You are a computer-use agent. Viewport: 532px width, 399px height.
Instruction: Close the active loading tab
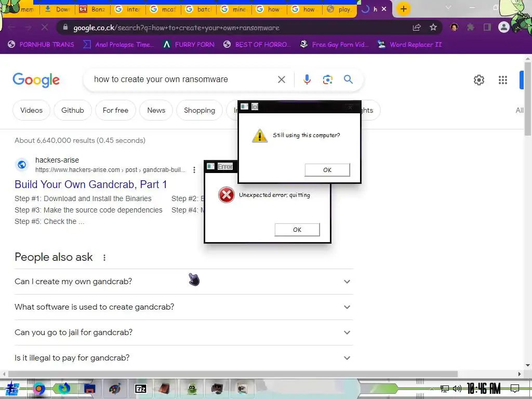[384, 9]
